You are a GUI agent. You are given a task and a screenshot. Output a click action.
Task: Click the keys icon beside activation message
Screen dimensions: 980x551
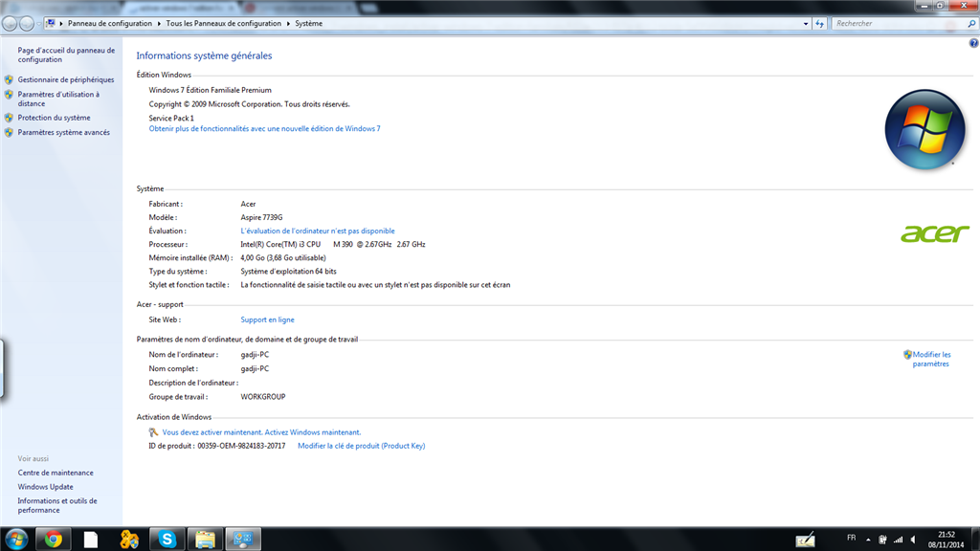pyautogui.click(x=154, y=432)
